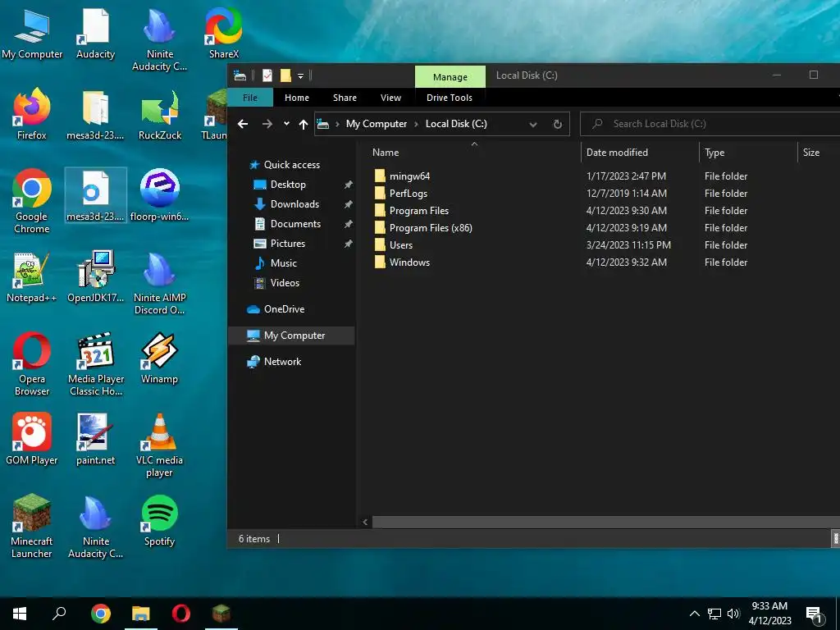The height and width of the screenshot is (630, 840).
Task: Expand the chevron after My Computer in address bar
Action: [x=416, y=125]
